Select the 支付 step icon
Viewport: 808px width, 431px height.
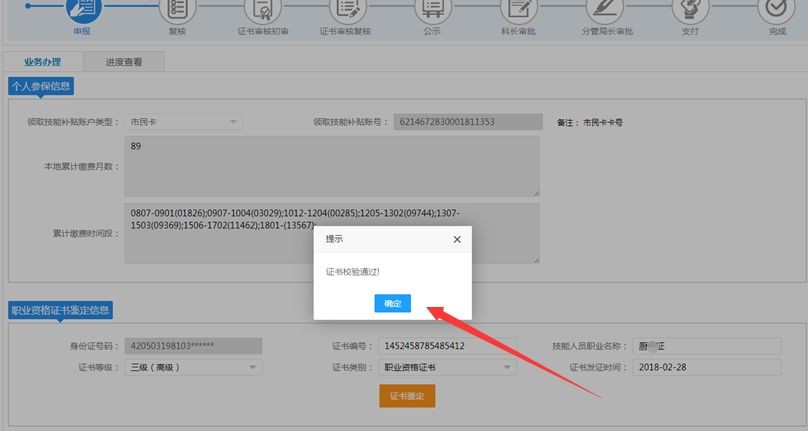pos(691,8)
